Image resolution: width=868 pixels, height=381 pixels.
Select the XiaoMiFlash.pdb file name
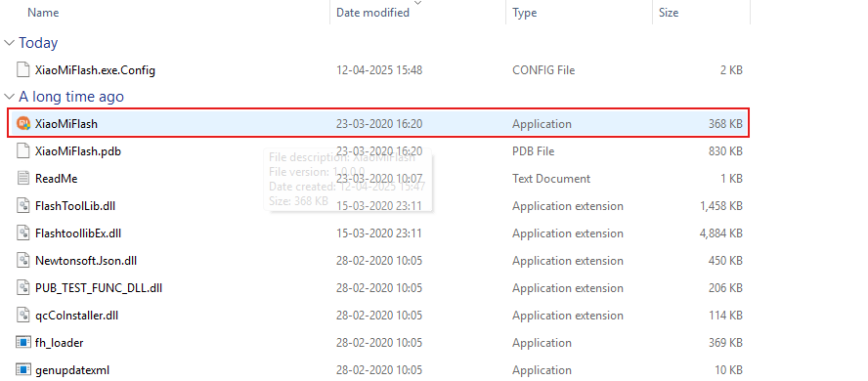78,151
